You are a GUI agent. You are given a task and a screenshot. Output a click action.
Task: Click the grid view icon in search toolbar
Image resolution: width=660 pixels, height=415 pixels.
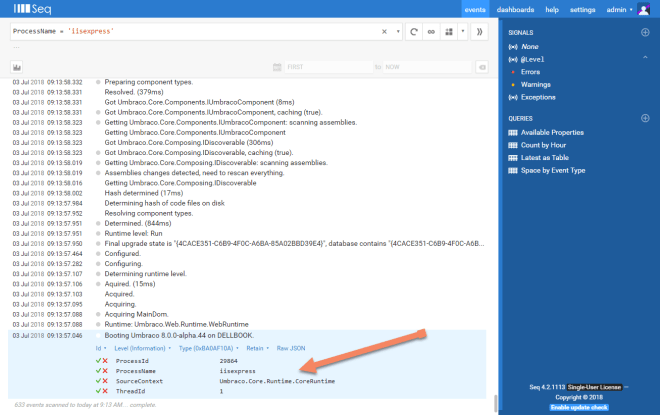[x=448, y=32]
